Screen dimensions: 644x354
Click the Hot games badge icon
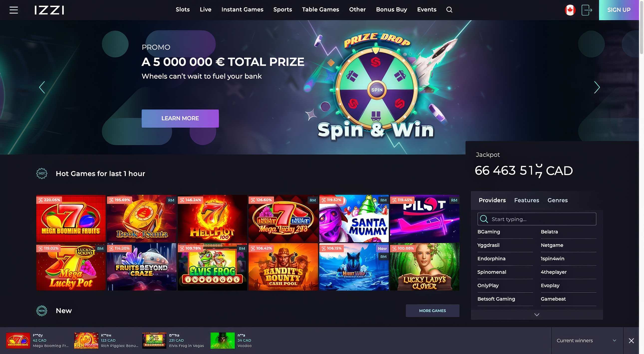[x=42, y=173]
